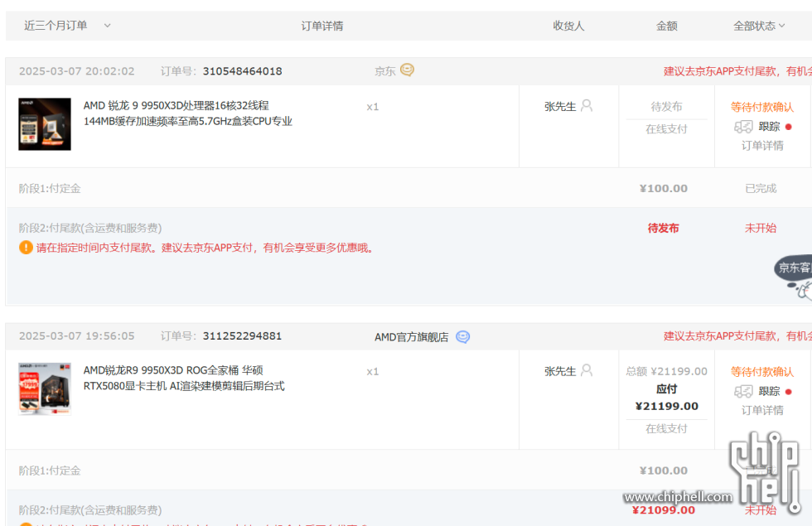This screenshot has width=812, height=526.
Task: Click ¥100.00 deposit amount in first order
Action: (664, 189)
